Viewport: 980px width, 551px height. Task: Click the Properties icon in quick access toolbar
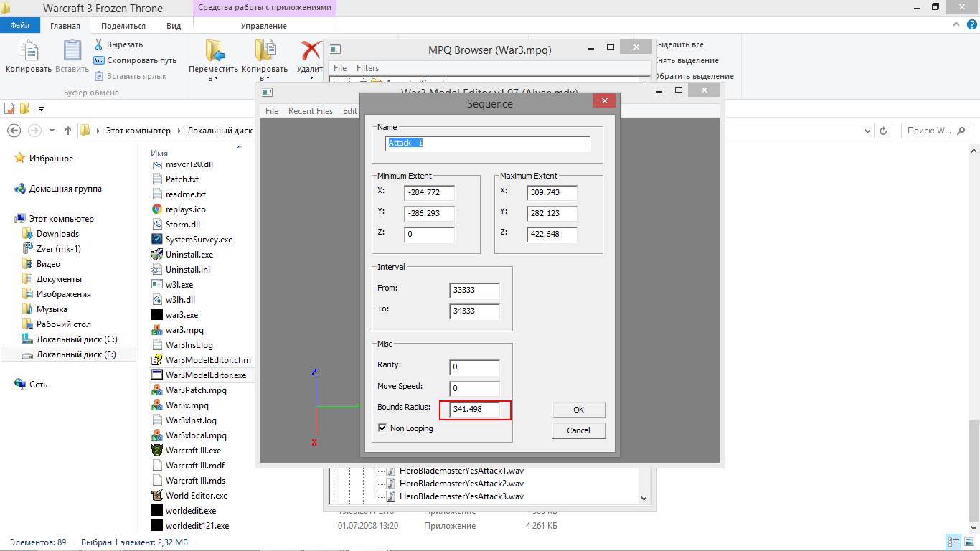pyautogui.click(x=10, y=108)
